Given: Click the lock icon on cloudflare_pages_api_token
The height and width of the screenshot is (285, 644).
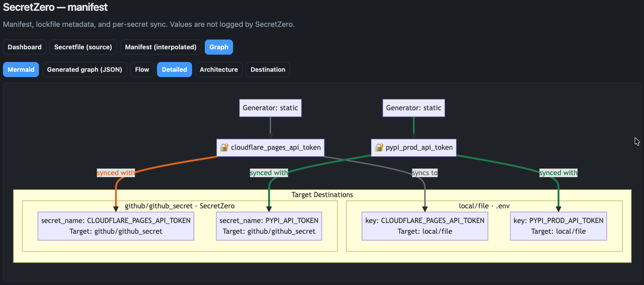Looking at the screenshot, I should click(224, 147).
